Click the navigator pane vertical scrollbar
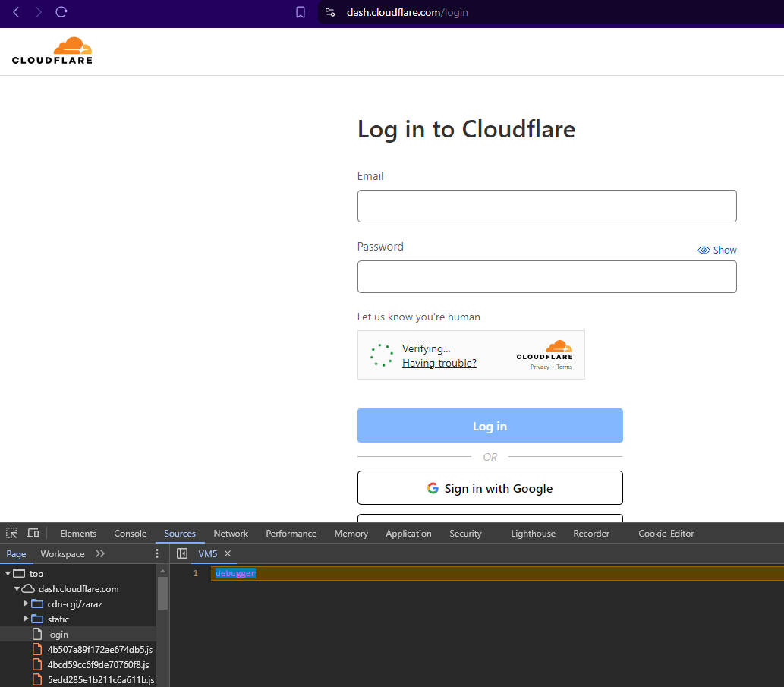Image resolution: width=784 pixels, height=687 pixels. (162, 592)
